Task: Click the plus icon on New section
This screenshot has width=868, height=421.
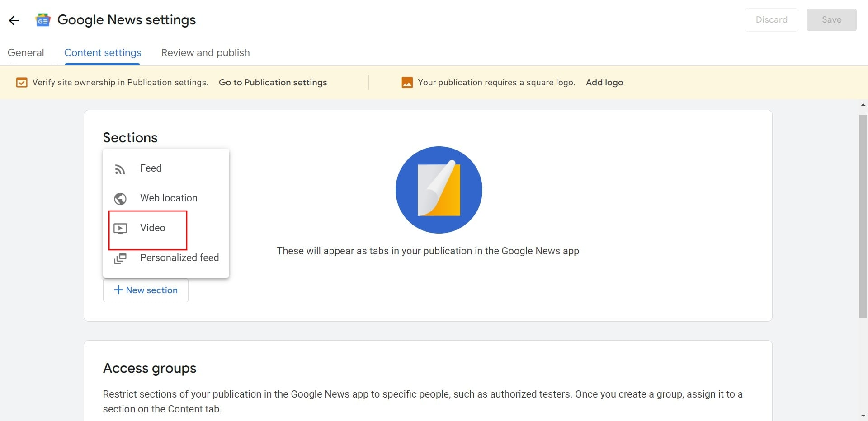Action: [x=118, y=290]
